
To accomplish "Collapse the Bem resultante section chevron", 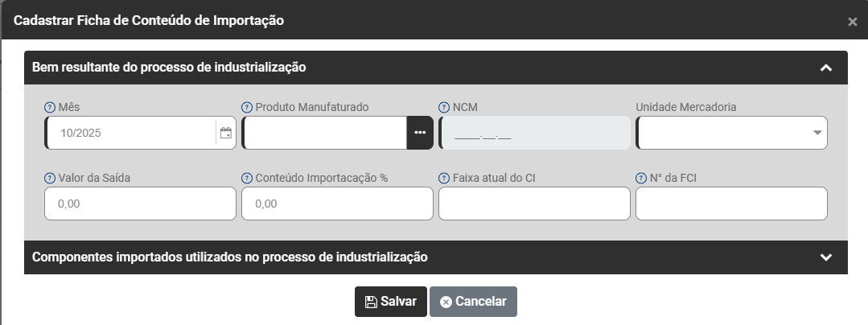I will click(825, 68).
